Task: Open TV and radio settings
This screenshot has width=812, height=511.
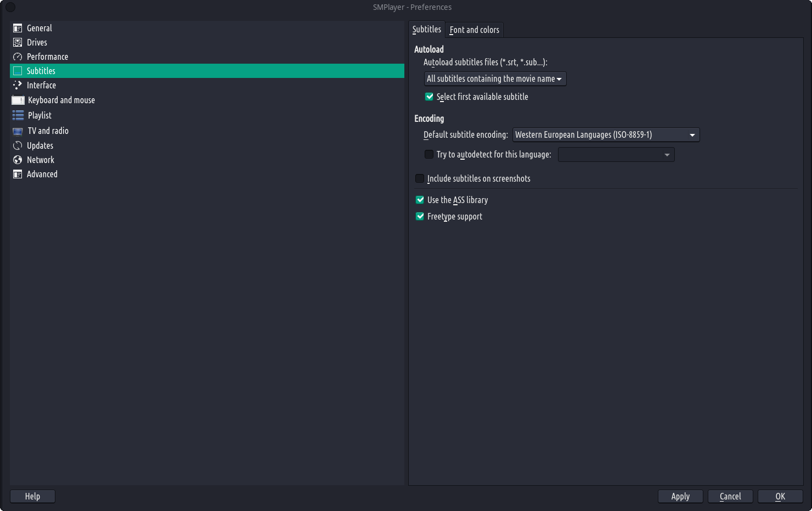Action: [207, 131]
